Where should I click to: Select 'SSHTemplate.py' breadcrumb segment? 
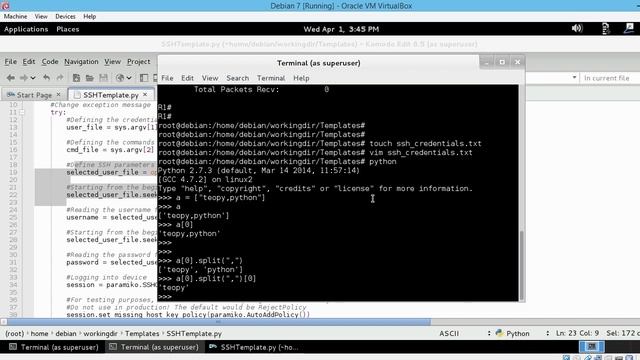(194, 333)
